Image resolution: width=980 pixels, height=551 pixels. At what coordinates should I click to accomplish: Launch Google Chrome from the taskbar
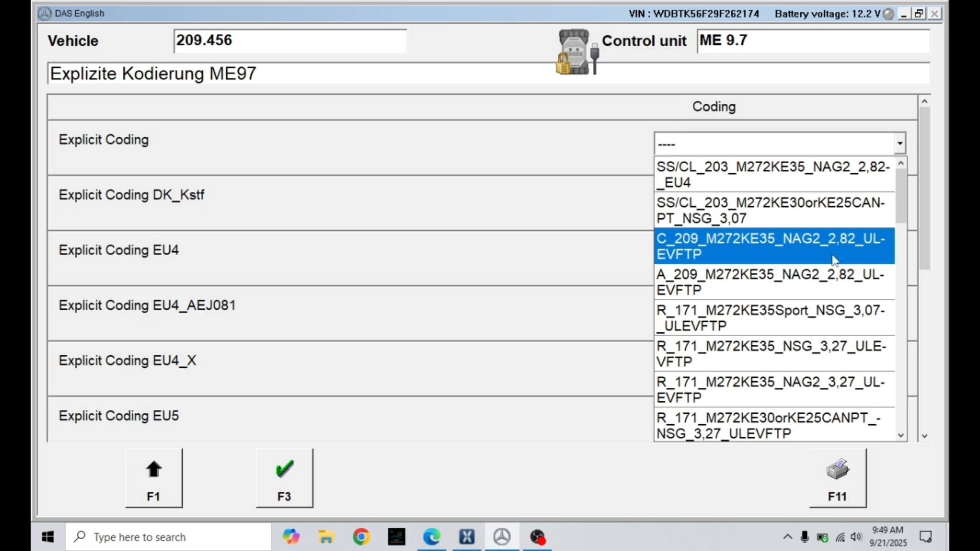point(361,537)
